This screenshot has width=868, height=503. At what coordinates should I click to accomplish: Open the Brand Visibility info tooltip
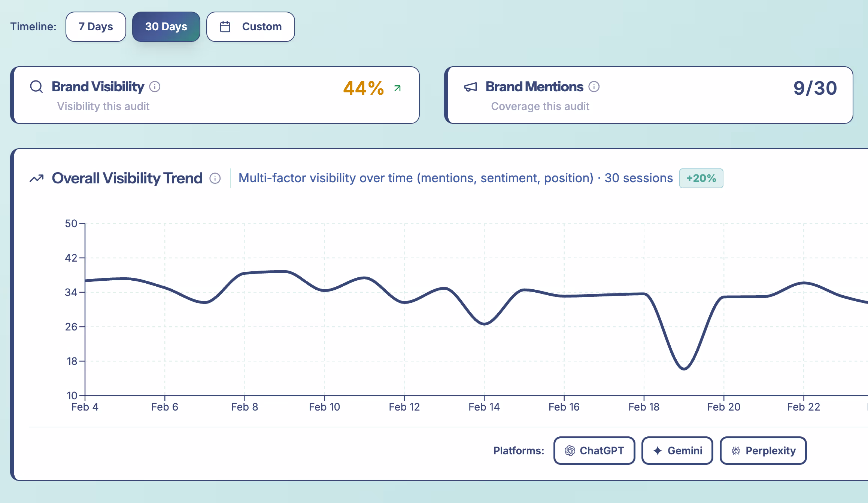pos(155,86)
